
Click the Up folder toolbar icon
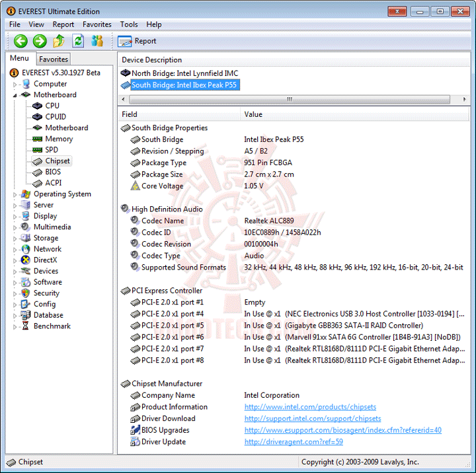tap(59, 41)
